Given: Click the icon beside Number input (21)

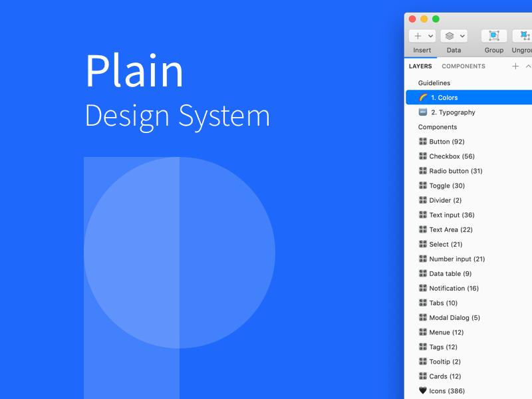Looking at the screenshot, I should [x=423, y=259].
